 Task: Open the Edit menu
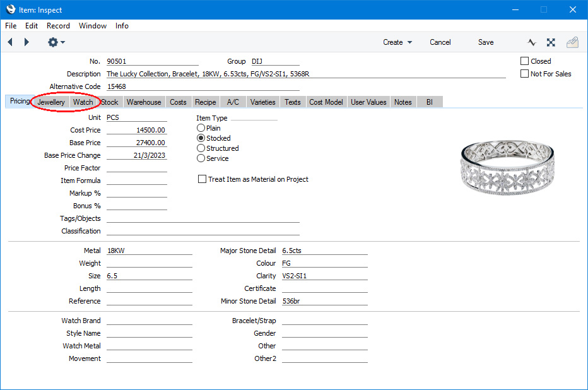32,26
